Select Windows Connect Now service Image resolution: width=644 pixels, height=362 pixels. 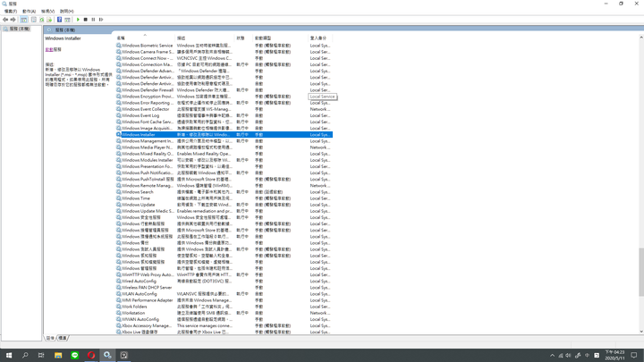click(x=224, y=58)
